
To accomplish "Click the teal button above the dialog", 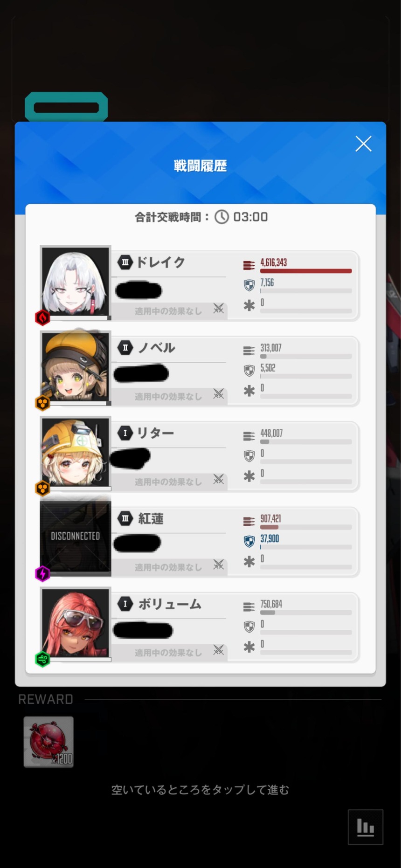I will [x=66, y=107].
